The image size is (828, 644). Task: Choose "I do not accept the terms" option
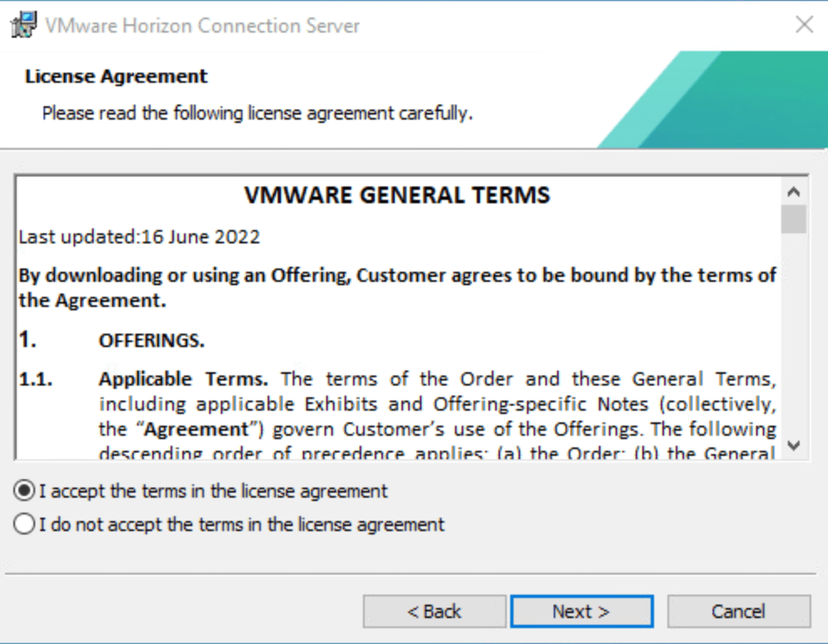click(25, 525)
